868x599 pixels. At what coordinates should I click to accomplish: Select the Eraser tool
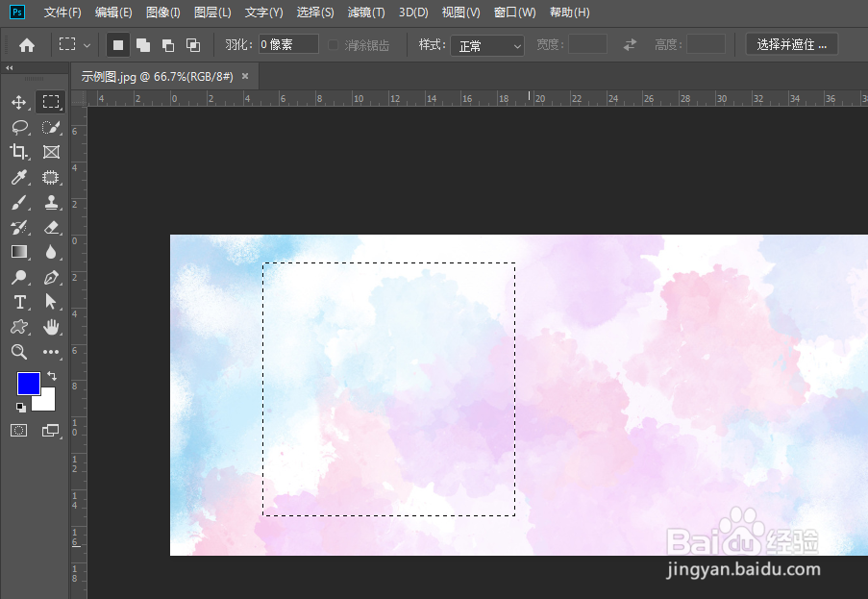coord(51,227)
